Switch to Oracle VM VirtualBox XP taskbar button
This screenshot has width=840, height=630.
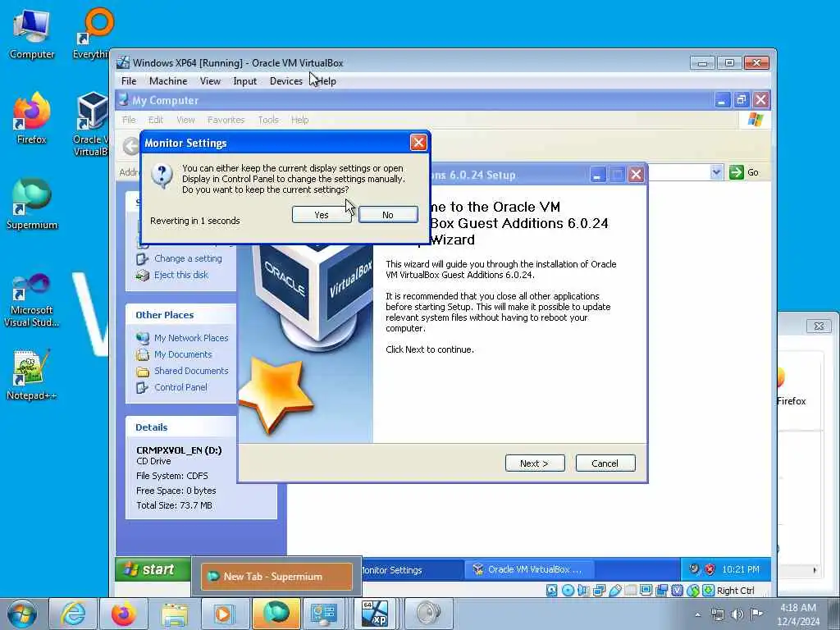pyautogui.click(x=530, y=569)
